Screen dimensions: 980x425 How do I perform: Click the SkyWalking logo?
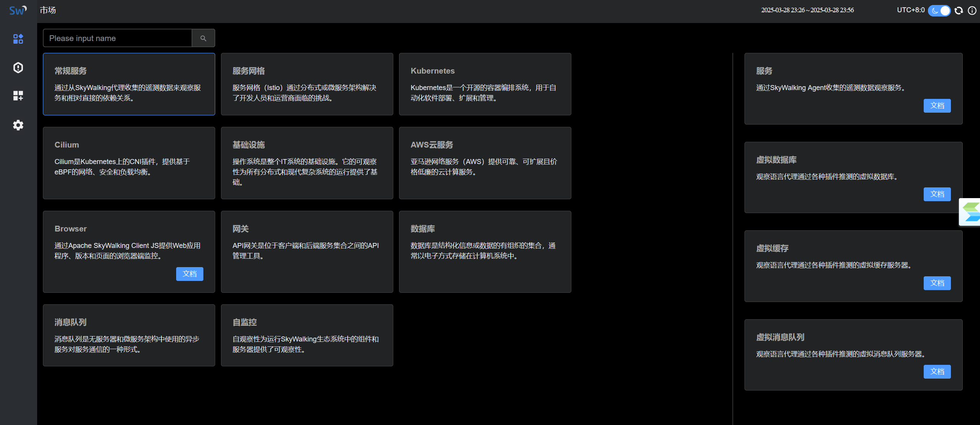(x=18, y=10)
